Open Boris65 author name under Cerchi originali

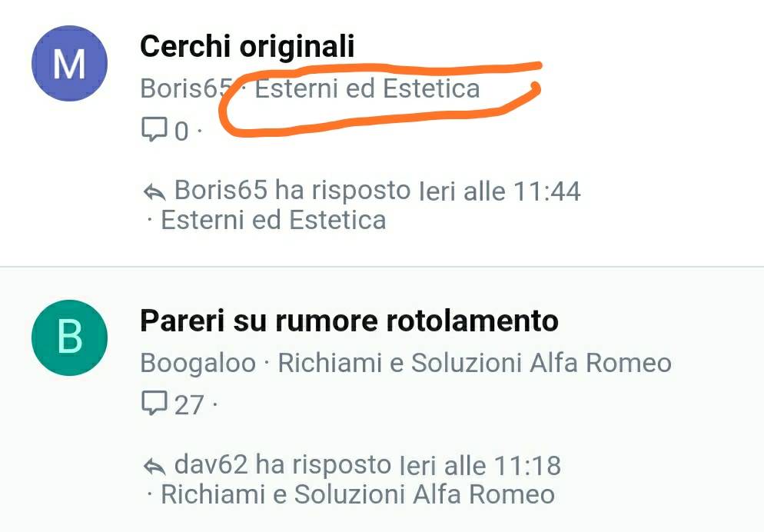tap(186, 88)
